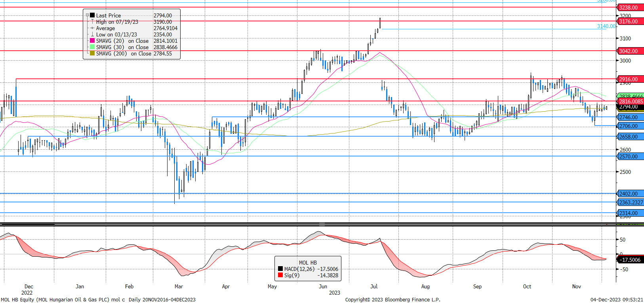Select the 2816.0085 red axis tag
644x303 pixels.
coord(631,101)
